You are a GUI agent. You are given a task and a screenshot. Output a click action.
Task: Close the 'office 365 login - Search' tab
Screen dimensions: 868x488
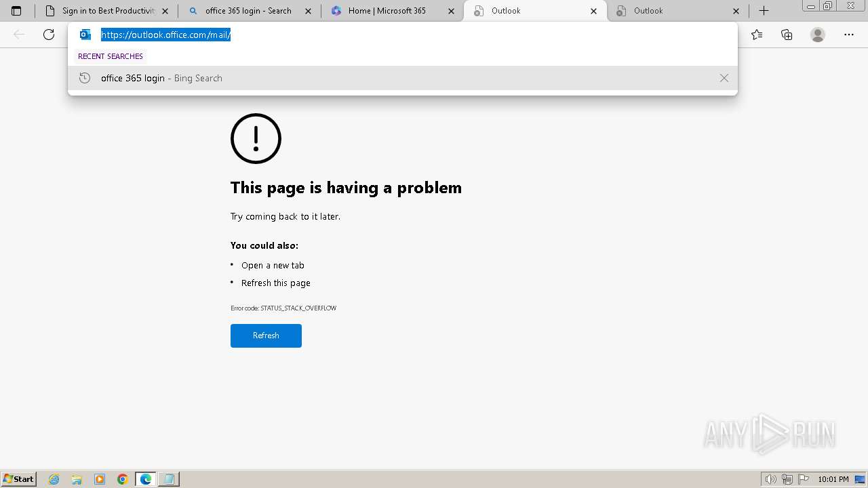point(309,11)
